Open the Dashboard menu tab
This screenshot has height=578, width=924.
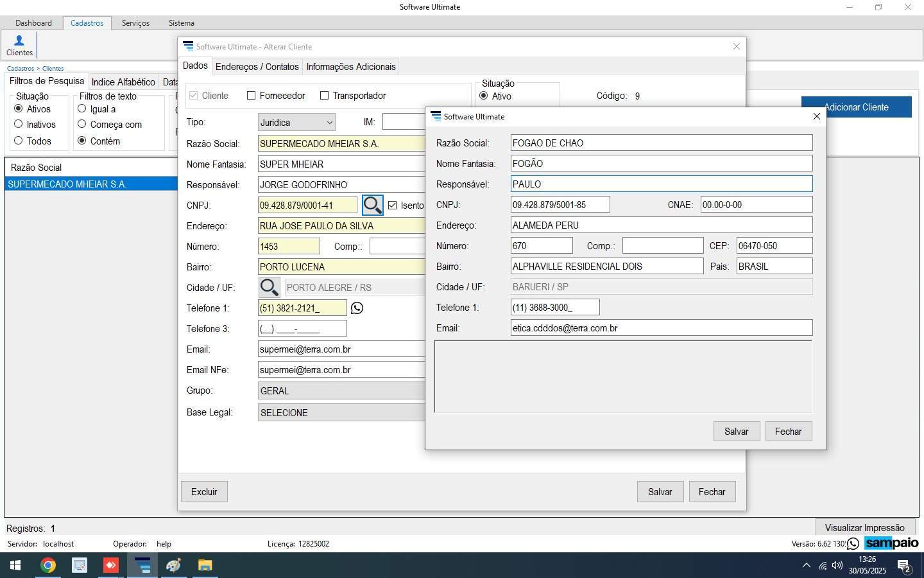point(33,23)
